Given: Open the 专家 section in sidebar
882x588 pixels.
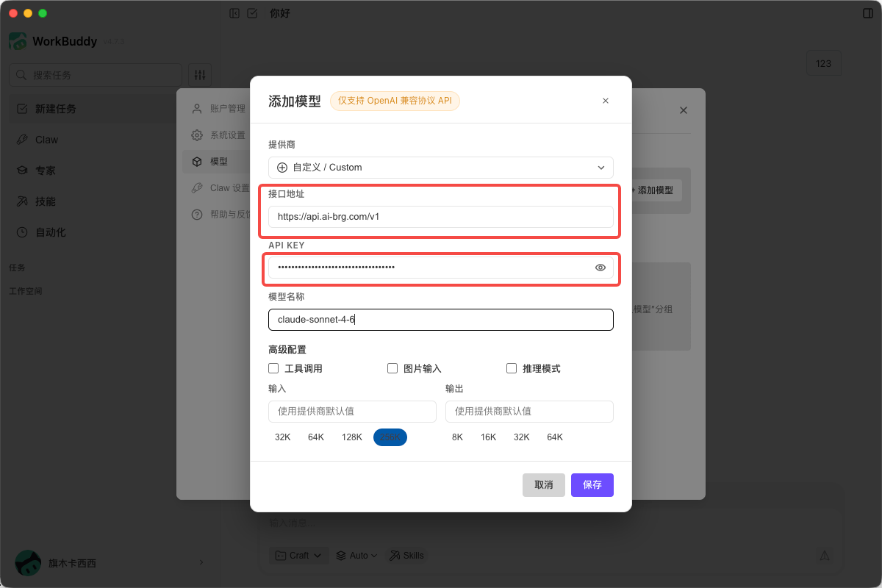Looking at the screenshot, I should [44, 170].
